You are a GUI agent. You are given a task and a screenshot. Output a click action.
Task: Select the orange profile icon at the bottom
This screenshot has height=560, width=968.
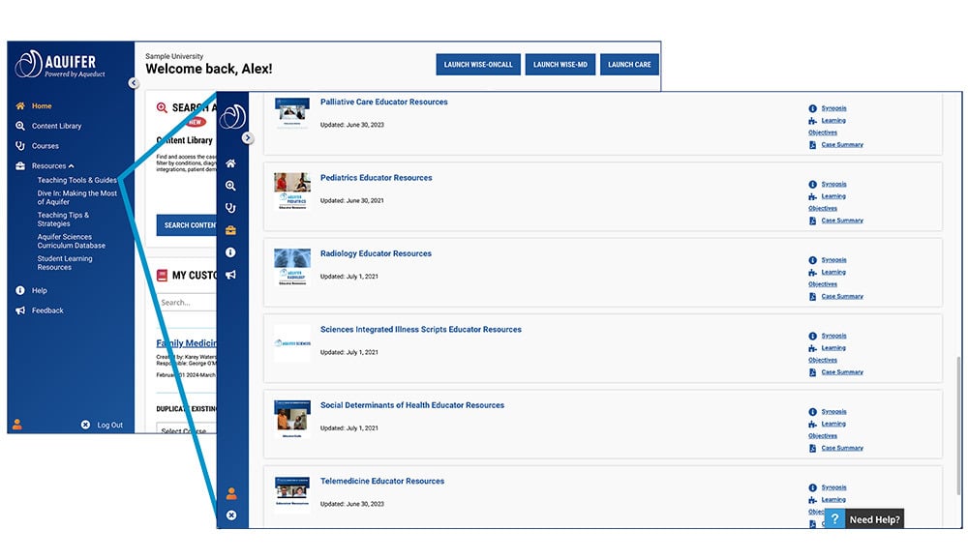click(x=230, y=491)
